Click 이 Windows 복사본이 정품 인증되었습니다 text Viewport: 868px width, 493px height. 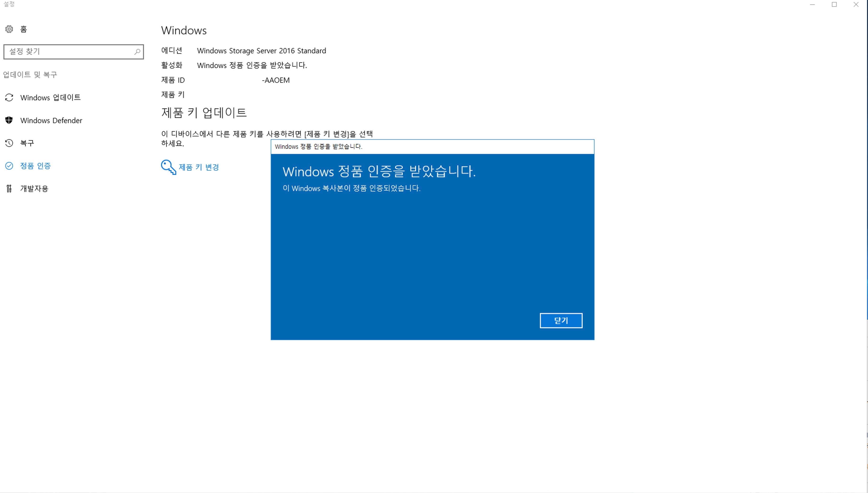(352, 188)
